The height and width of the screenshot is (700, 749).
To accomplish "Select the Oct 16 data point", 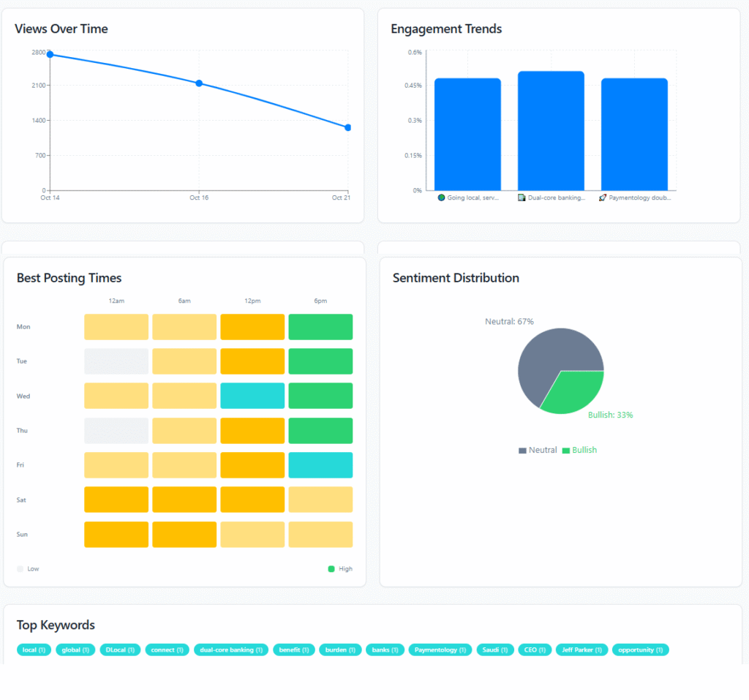I will (199, 83).
